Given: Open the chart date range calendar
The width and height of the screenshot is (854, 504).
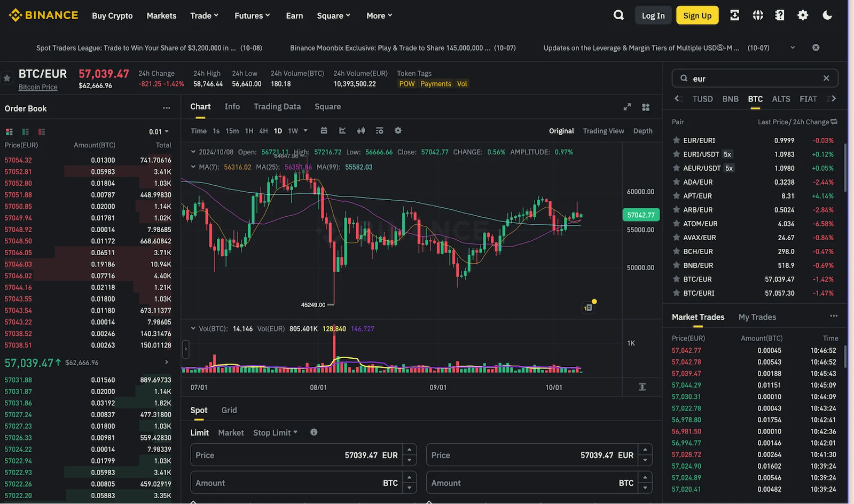Looking at the screenshot, I should coord(324,130).
